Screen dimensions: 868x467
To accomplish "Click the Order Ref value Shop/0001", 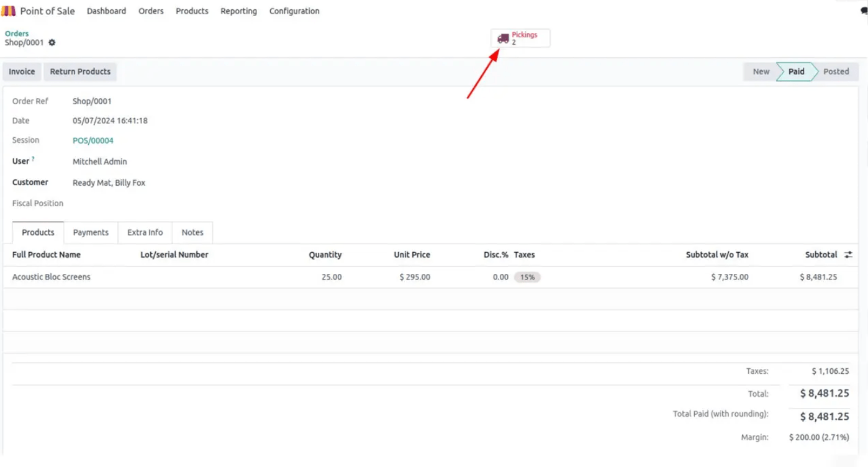I will coord(92,101).
